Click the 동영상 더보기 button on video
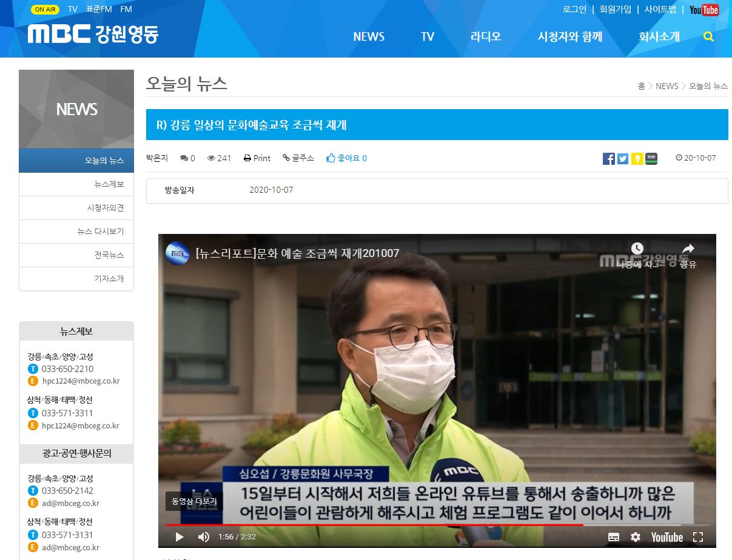 194,501
